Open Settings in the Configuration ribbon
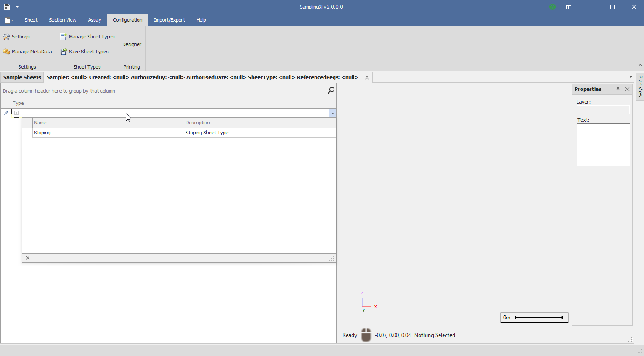 pos(17,37)
